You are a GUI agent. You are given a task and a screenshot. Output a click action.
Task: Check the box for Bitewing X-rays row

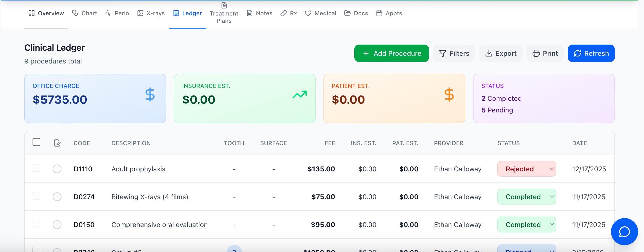tap(36, 196)
